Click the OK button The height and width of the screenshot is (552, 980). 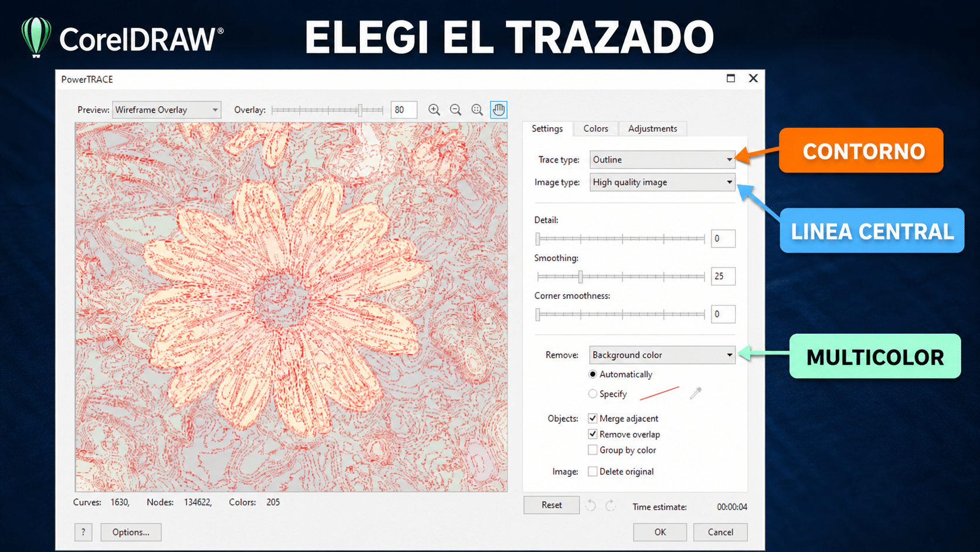(660, 532)
